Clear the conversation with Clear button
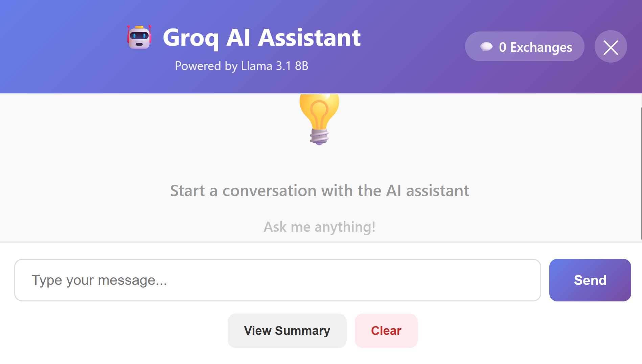642x364 pixels. (x=386, y=331)
